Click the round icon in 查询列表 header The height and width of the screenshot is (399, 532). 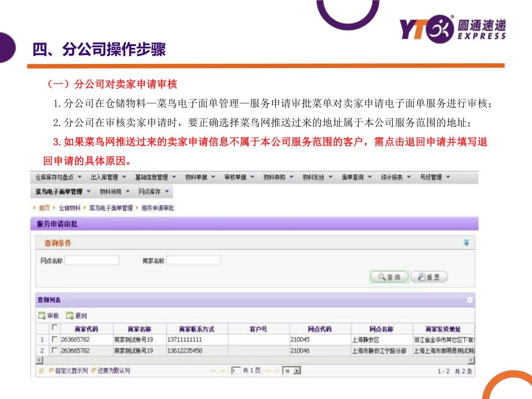coord(470,300)
